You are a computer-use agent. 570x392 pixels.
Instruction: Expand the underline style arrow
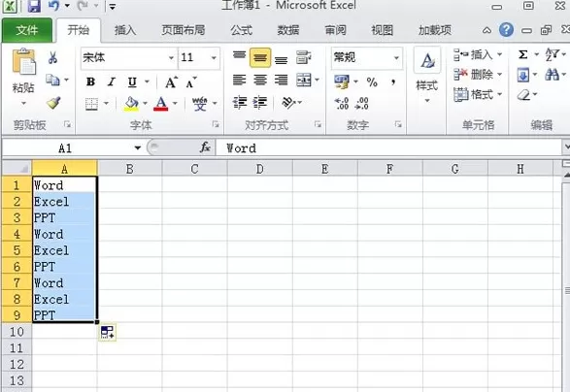click(x=148, y=82)
